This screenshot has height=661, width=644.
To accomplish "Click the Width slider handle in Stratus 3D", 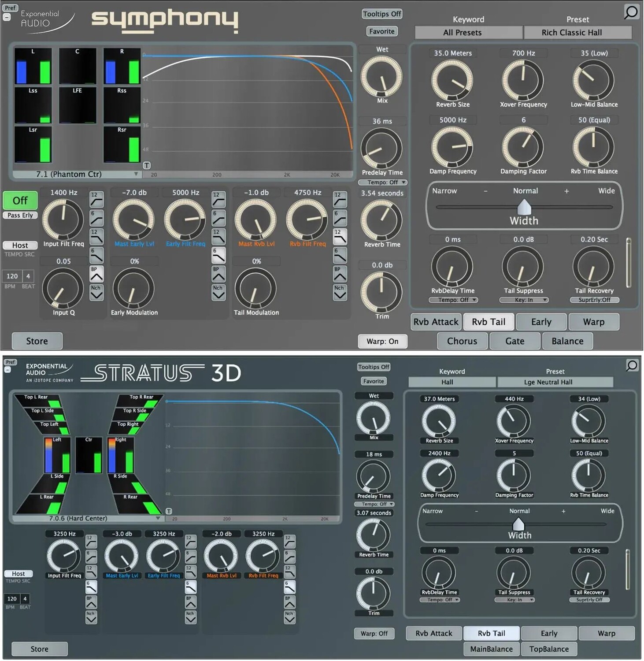I will coord(518,524).
